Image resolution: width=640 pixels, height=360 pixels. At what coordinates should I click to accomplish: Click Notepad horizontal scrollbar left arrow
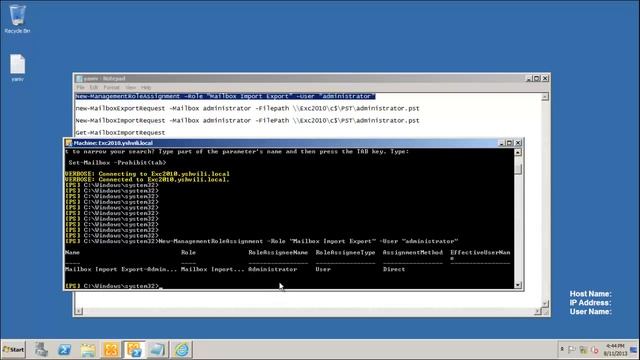tap(78, 311)
